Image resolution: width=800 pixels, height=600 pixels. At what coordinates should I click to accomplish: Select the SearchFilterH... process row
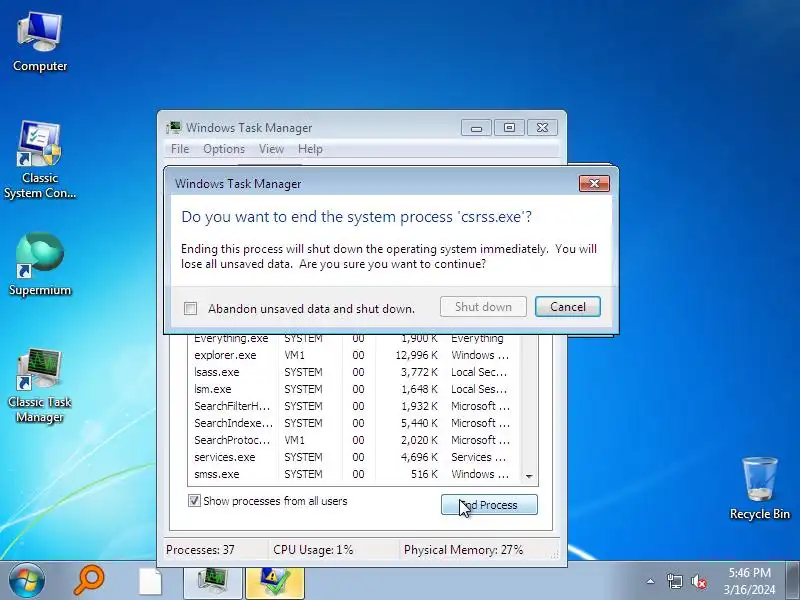[x=355, y=406]
